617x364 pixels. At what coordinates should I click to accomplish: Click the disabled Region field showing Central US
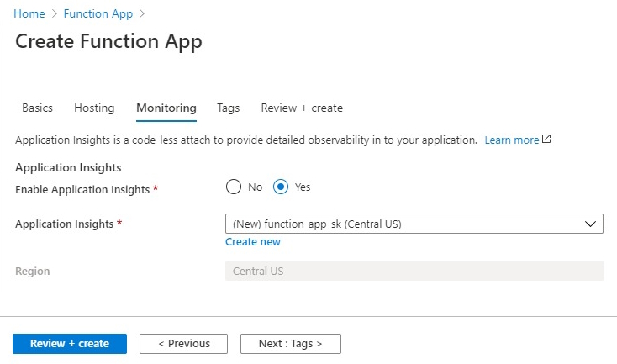point(414,271)
